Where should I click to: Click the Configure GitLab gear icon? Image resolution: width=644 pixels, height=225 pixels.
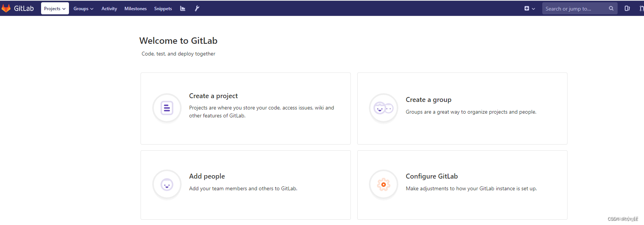tap(384, 185)
